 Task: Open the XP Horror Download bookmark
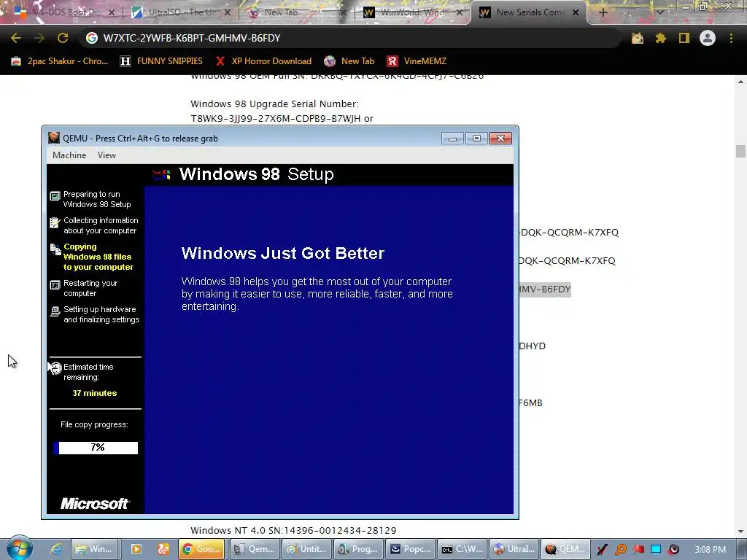(x=263, y=61)
